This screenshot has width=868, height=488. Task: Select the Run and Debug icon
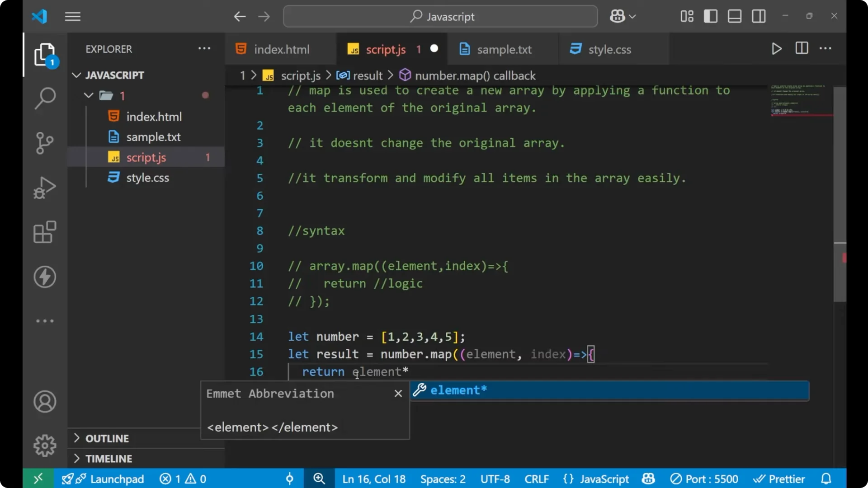(45, 188)
